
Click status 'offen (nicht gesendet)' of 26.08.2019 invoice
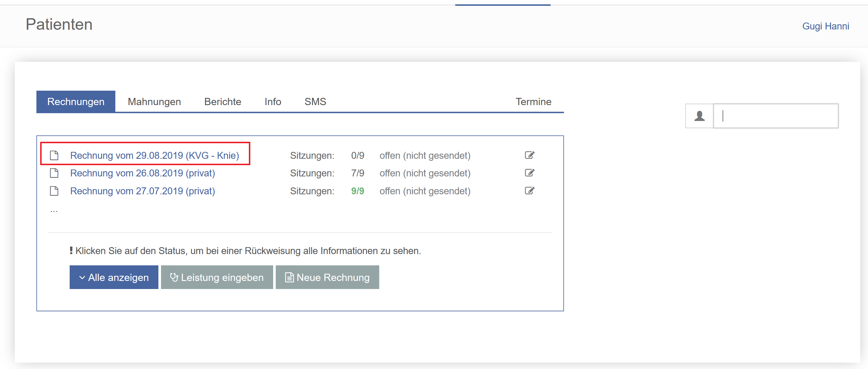[425, 173]
